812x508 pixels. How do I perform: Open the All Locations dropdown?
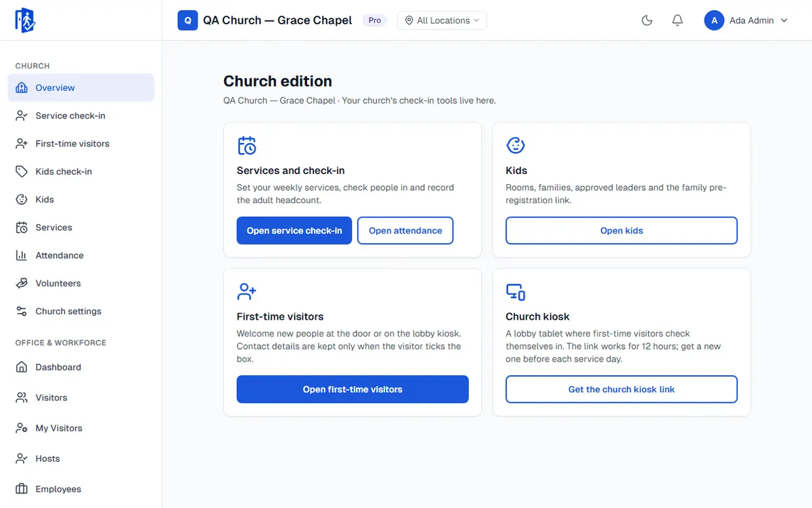[442, 20]
